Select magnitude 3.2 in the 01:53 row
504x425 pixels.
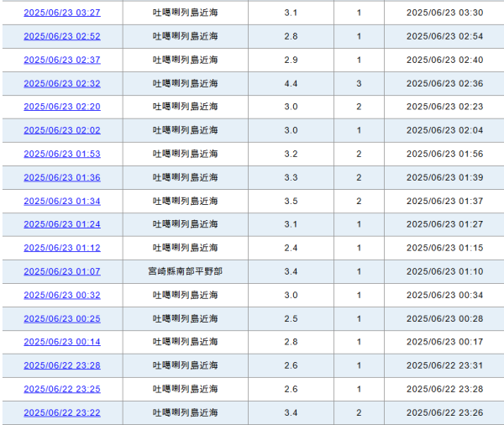click(x=291, y=154)
